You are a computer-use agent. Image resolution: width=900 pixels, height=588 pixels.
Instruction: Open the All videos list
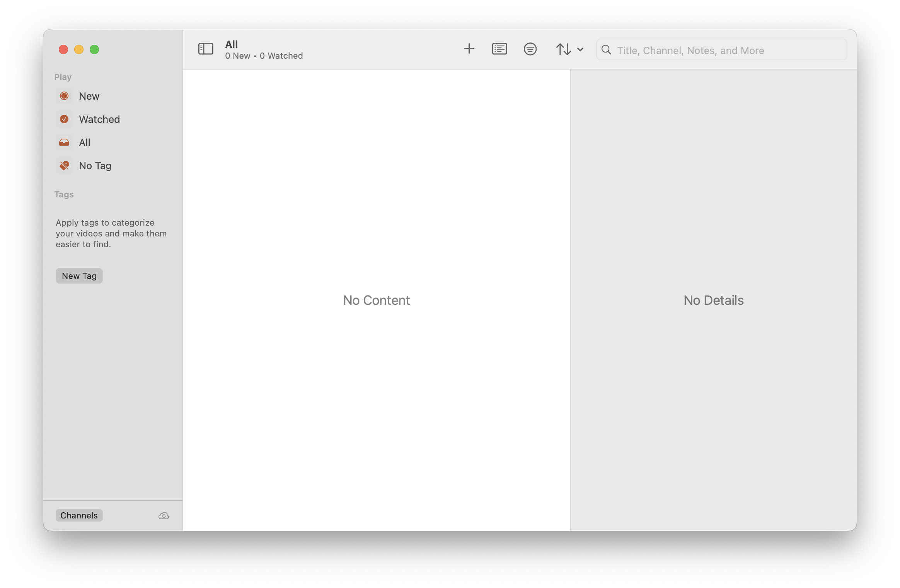coord(84,143)
